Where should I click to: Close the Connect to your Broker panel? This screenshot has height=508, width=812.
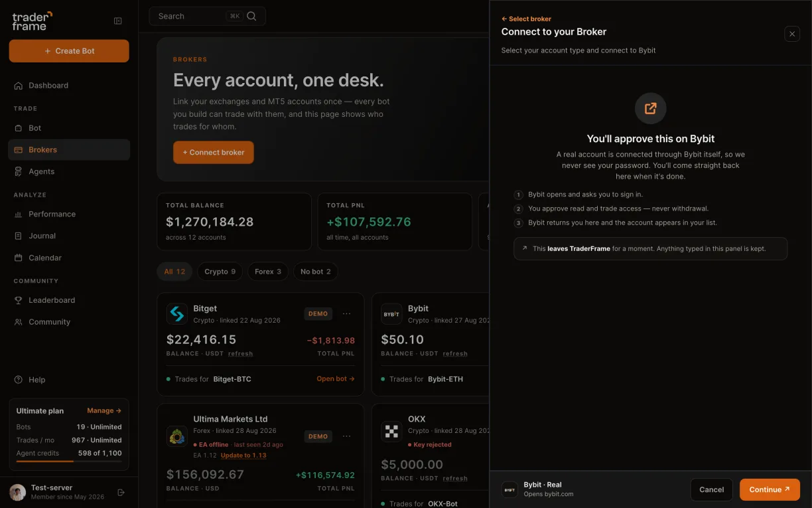pos(792,34)
